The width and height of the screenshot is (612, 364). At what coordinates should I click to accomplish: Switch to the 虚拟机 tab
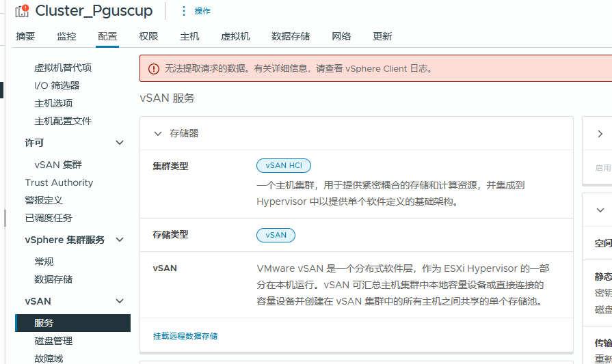point(235,36)
